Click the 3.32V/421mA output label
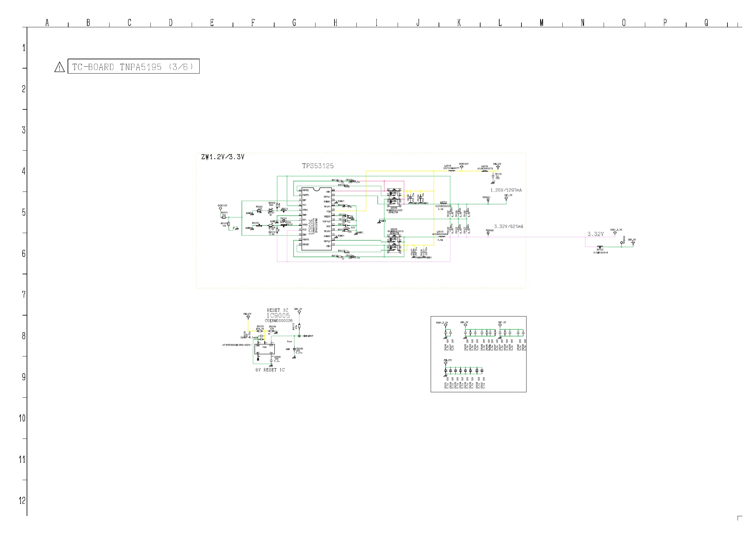This screenshot has width=756, height=534. tap(508, 227)
